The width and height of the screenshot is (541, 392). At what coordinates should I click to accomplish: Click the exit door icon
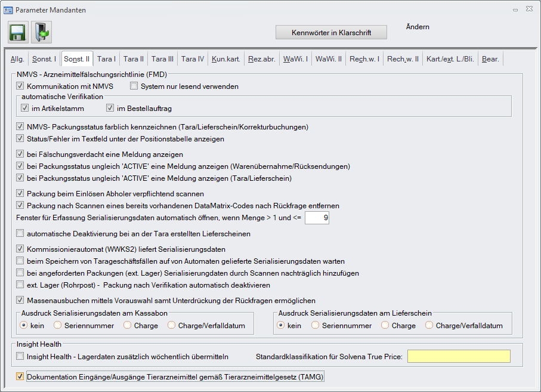pos(41,32)
